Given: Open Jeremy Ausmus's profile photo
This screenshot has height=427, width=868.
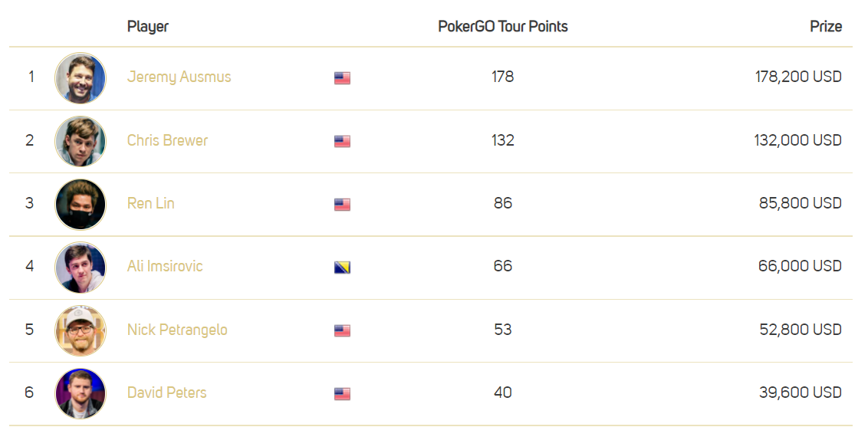Looking at the screenshot, I should point(81,78).
